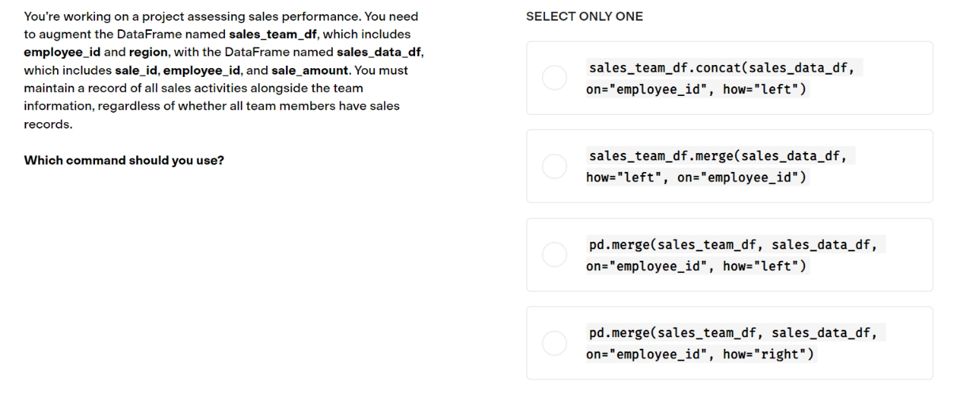Click pd.merge first line in the how="left" option

click(x=733, y=245)
